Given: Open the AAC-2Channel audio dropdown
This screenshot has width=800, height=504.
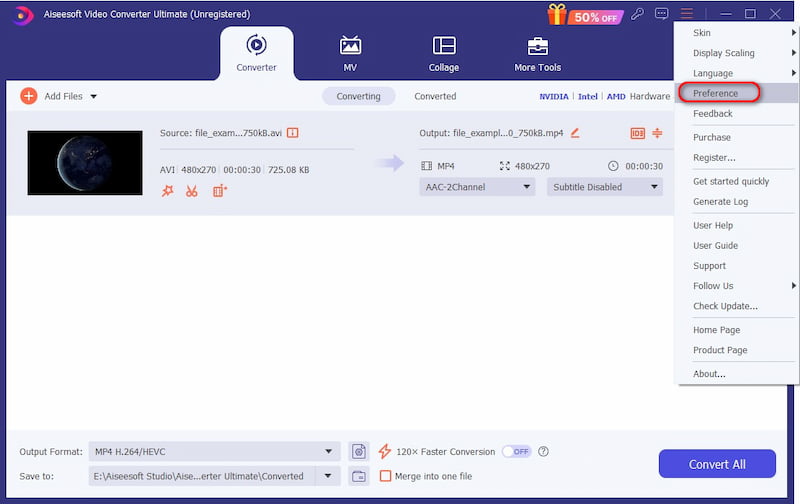Looking at the screenshot, I should pyautogui.click(x=477, y=187).
